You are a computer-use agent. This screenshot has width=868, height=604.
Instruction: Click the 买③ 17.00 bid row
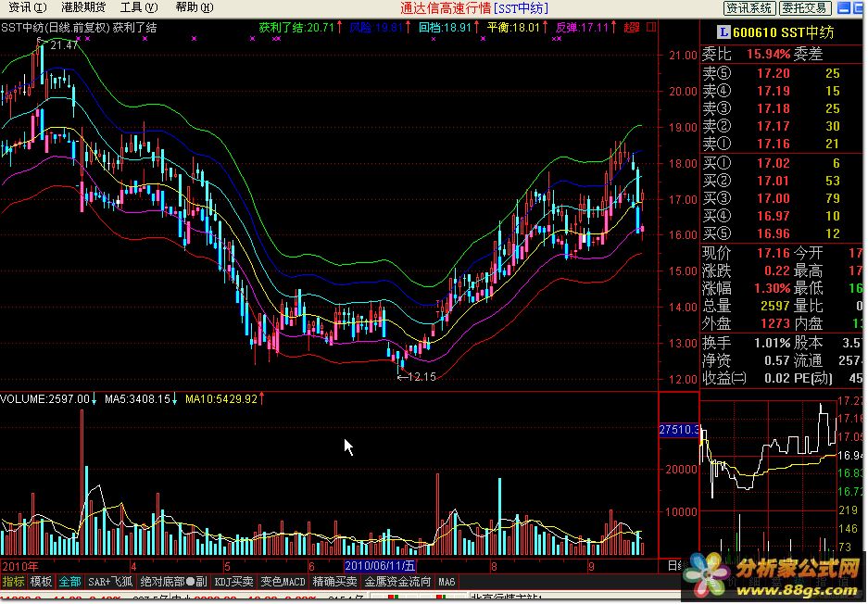(782, 198)
